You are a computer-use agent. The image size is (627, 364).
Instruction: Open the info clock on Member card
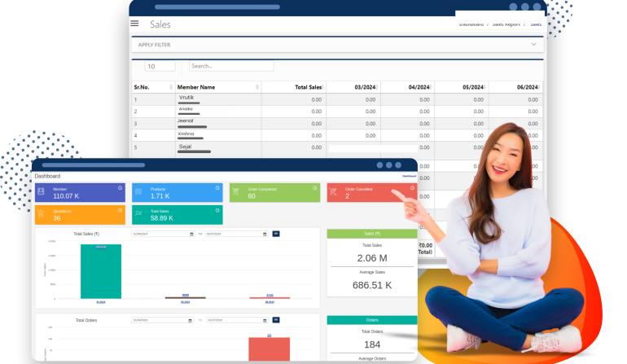click(x=120, y=188)
